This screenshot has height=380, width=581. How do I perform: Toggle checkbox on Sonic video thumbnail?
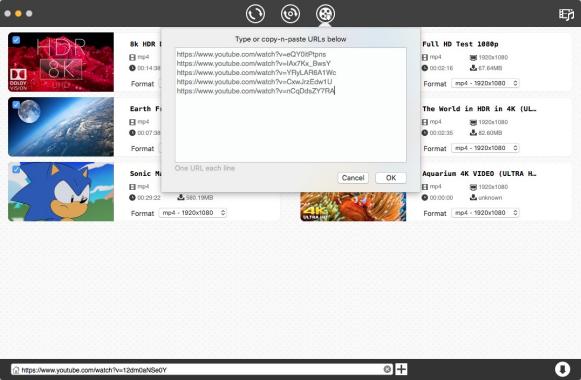(16, 170)
